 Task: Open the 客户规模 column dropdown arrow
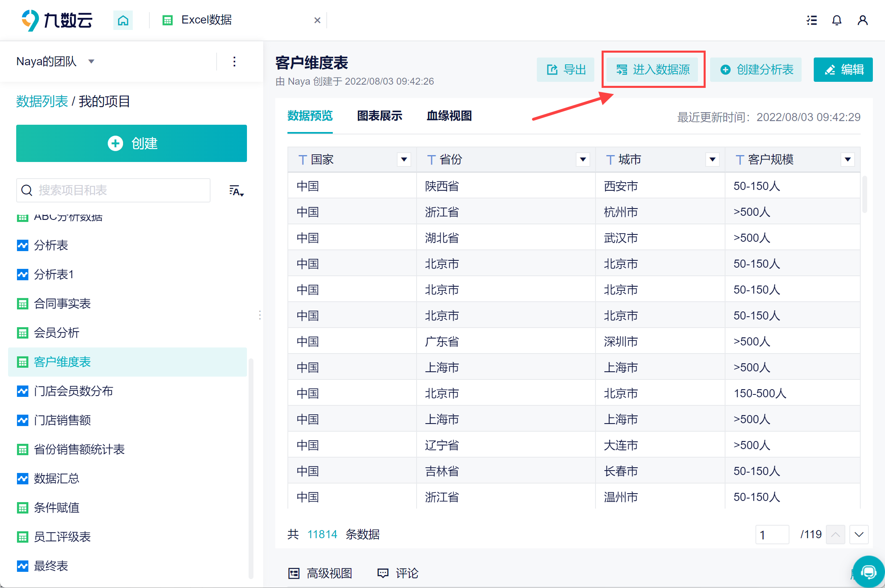[847, 160]
